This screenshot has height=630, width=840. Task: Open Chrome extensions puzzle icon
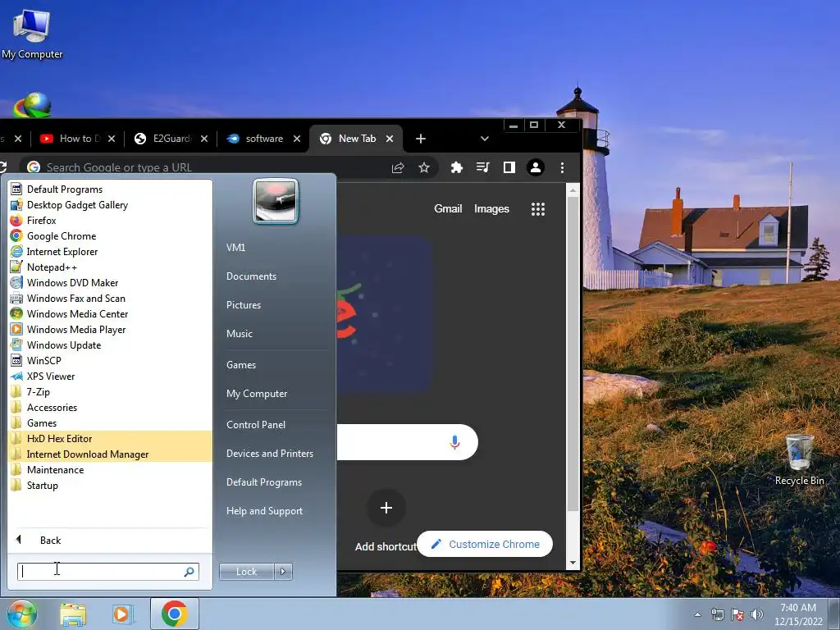pos(456,167)
